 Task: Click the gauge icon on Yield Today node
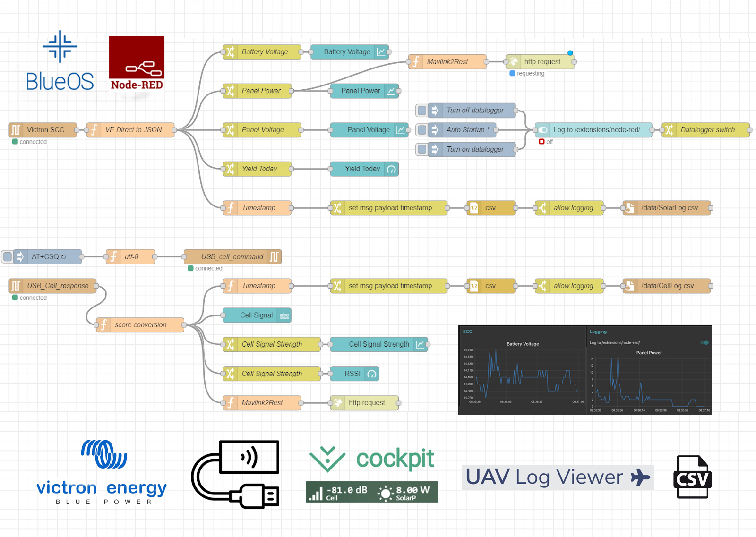(391, 169)
